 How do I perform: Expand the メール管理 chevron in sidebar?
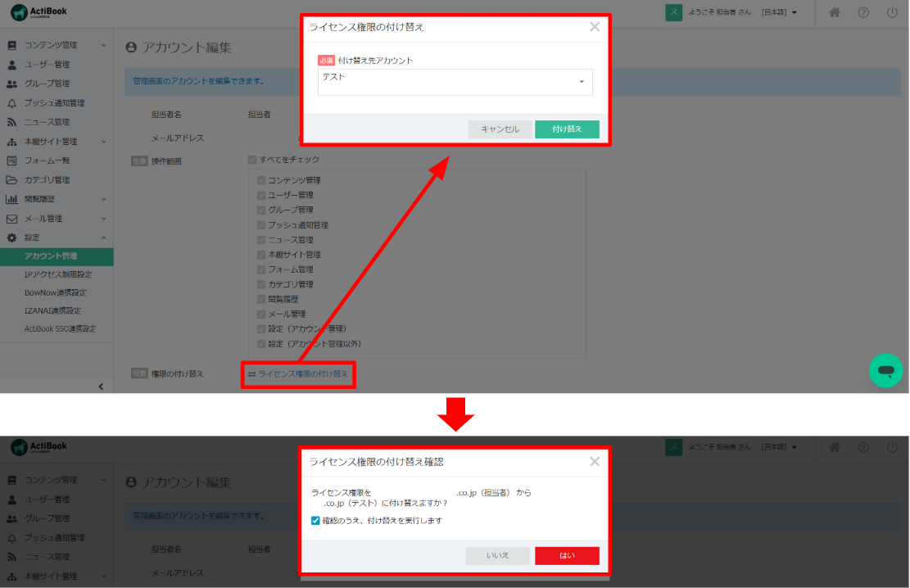[x=104, y=219]
